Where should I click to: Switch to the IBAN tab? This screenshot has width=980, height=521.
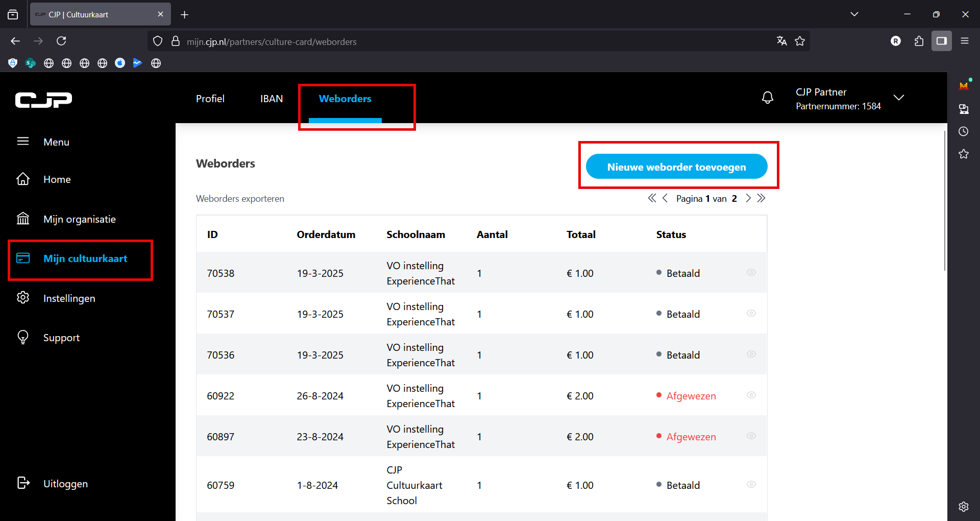point(272,99)
